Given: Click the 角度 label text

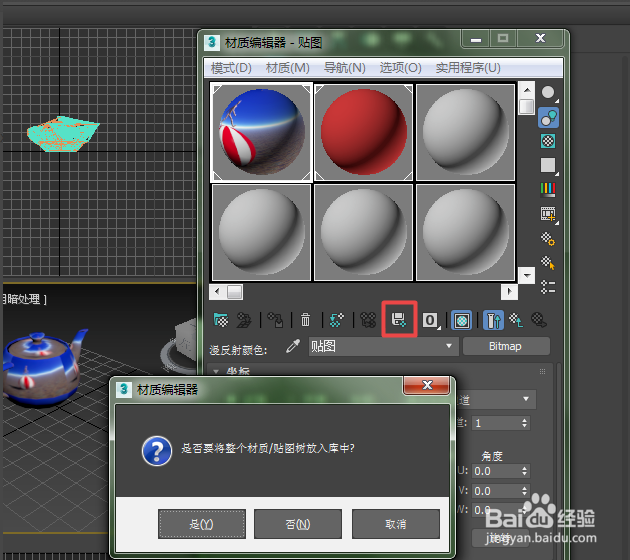Looking at the screenshot, I should click(x=492, y=456).
